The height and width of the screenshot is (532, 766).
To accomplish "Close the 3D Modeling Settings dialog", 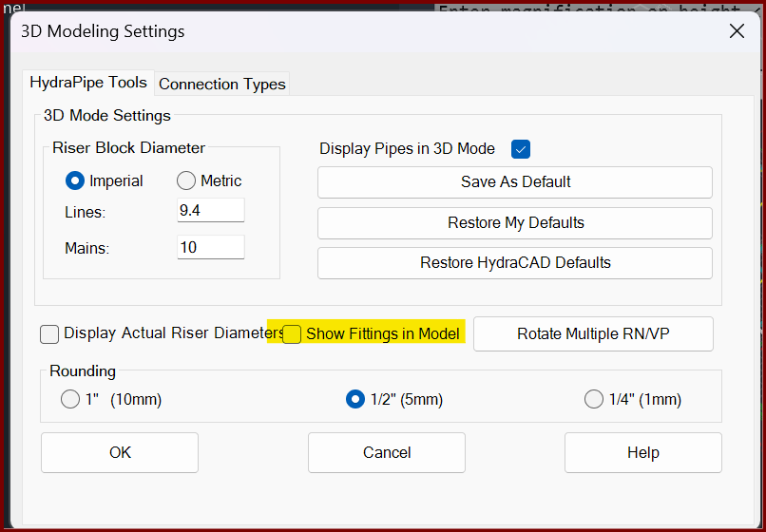I will (737, 31).
